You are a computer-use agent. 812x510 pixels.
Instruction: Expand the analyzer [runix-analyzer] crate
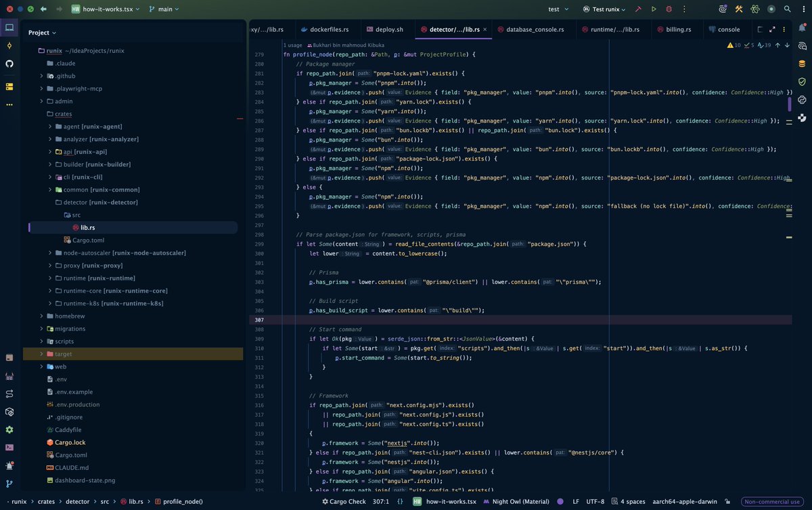50,139
